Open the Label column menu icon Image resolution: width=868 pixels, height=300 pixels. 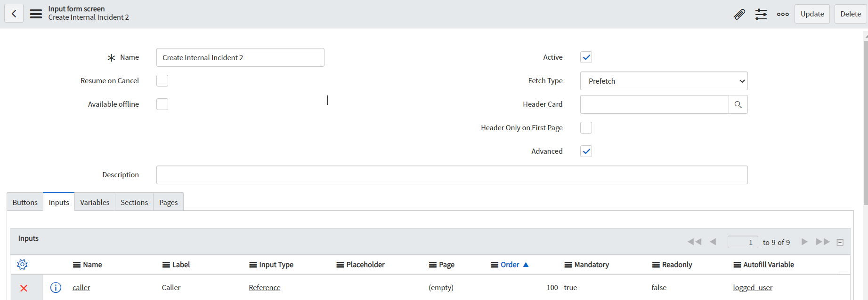click(166, 265)
